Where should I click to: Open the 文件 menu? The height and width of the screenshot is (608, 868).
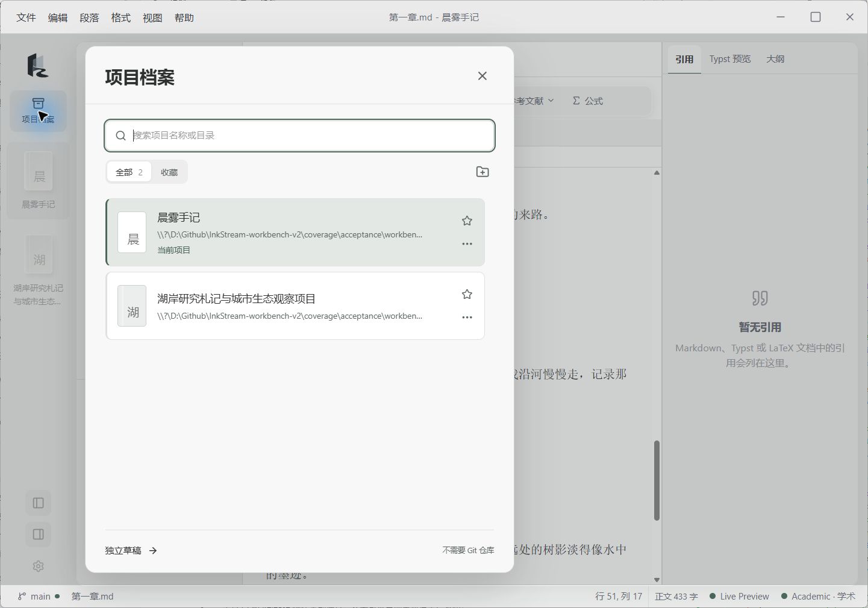click(x=26, y=17)
